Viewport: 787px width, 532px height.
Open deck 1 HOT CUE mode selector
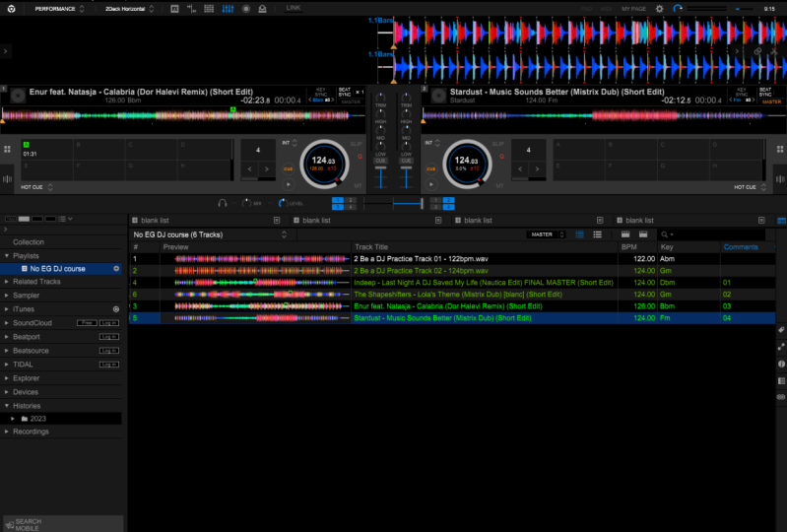click(x=37, y=187)
